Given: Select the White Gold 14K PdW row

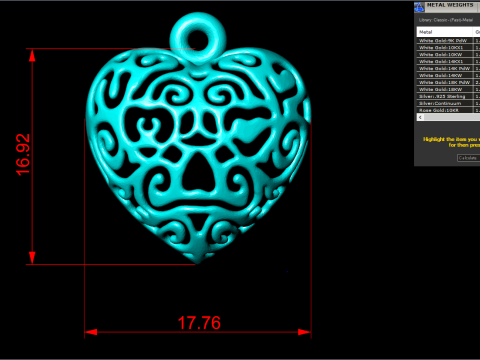Looking at the screenshot, I should (448, 69).
